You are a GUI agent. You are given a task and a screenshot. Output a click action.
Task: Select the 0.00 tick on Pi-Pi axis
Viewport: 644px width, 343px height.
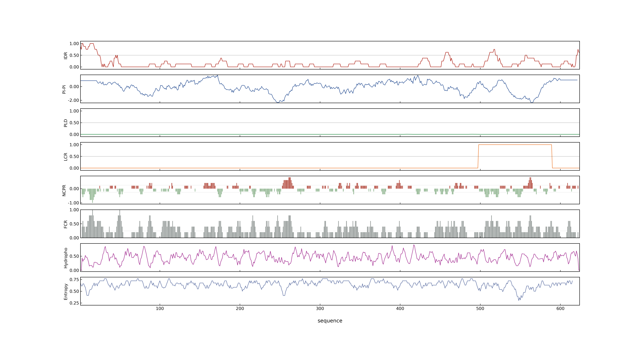[74, 87]
